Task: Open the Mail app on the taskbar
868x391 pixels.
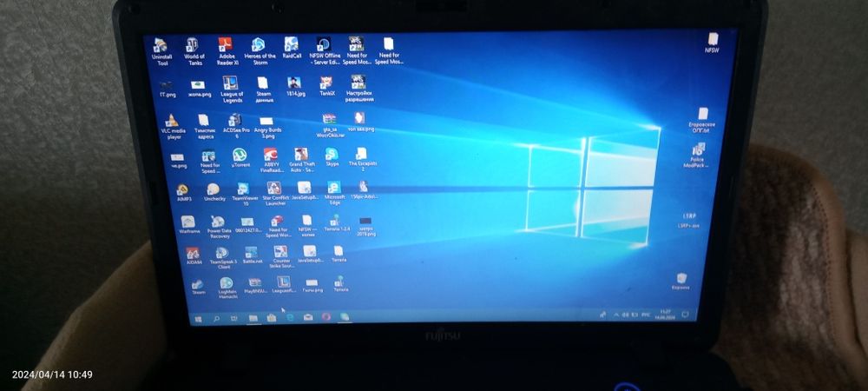Action: point(308,317)
